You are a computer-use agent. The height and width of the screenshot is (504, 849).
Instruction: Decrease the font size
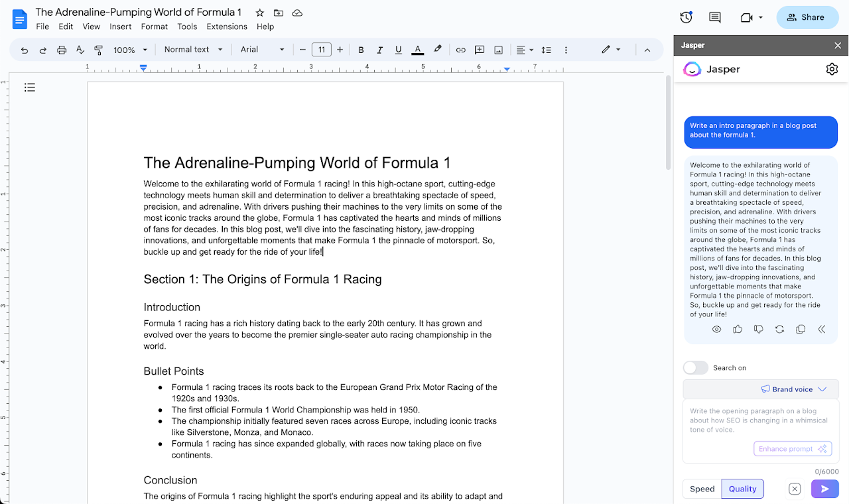(302, 50)
